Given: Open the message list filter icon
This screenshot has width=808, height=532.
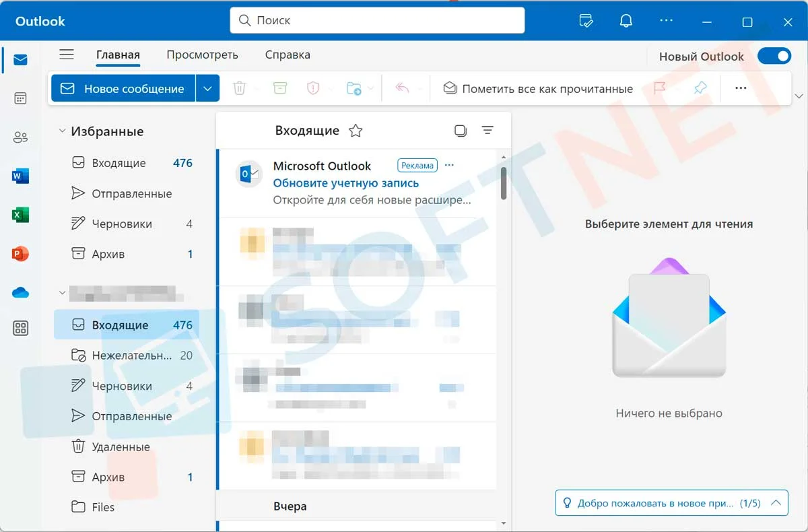Looking at the screenshot, I should 487,131.
